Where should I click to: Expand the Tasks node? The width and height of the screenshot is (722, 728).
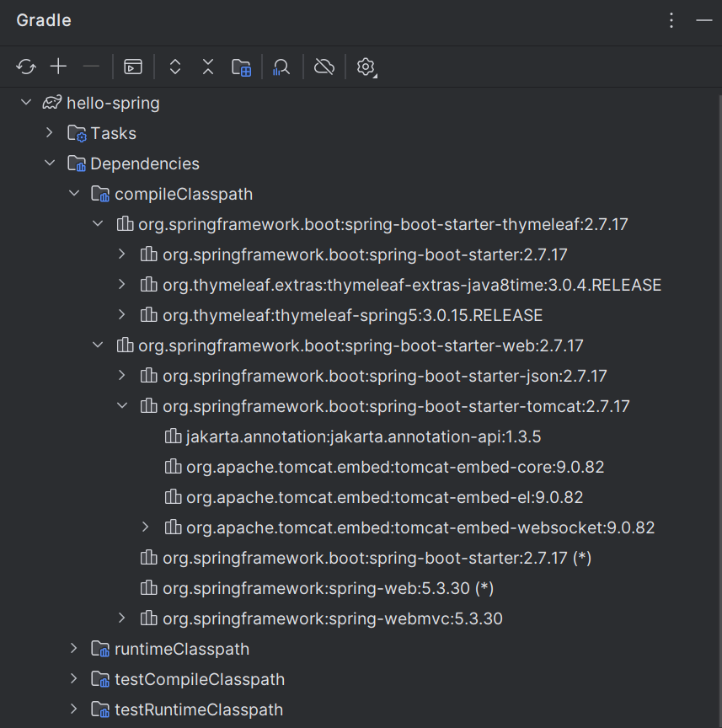pyautogui.click(x=50, y=133)
